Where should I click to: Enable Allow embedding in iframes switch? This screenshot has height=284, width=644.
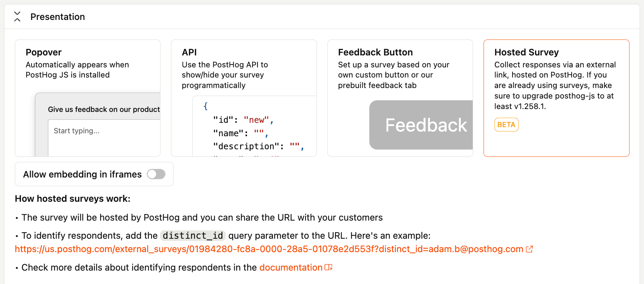coord(156,174)
